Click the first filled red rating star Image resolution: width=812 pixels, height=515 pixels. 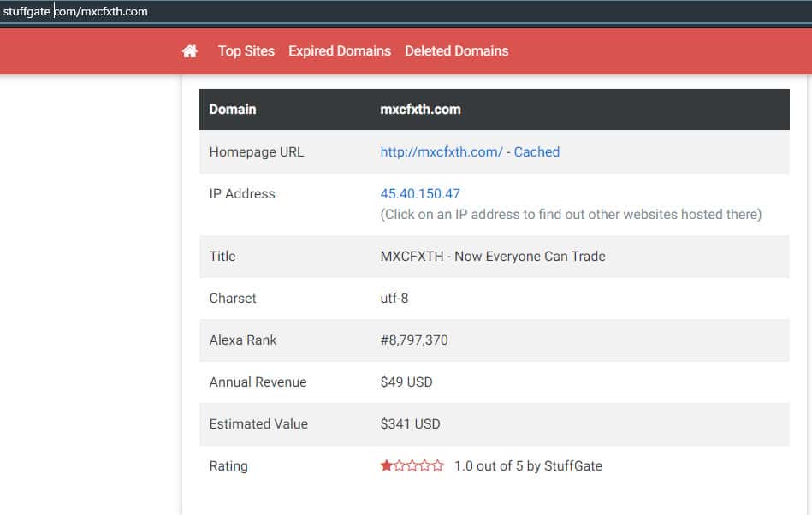(x=387, y=466)
